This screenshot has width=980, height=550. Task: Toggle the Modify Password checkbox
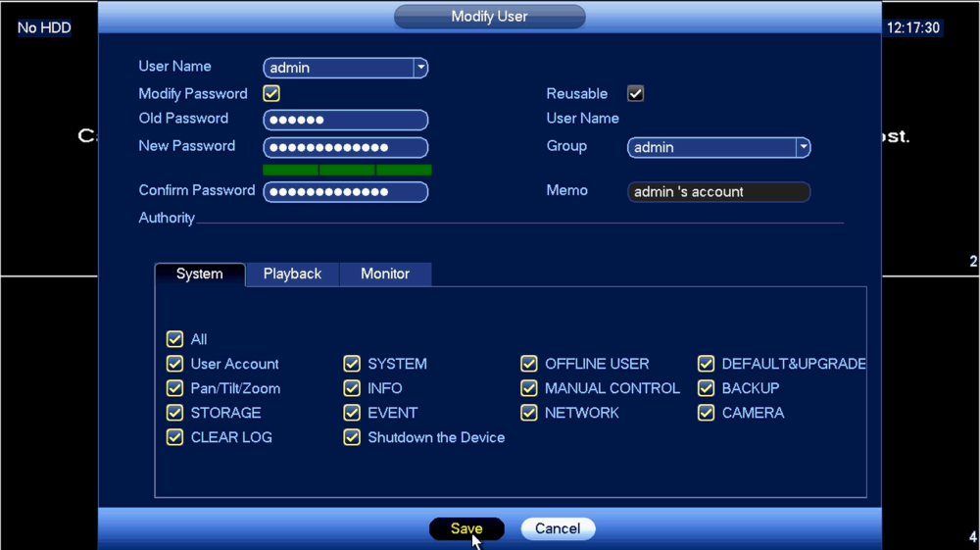tap(271, 94)
